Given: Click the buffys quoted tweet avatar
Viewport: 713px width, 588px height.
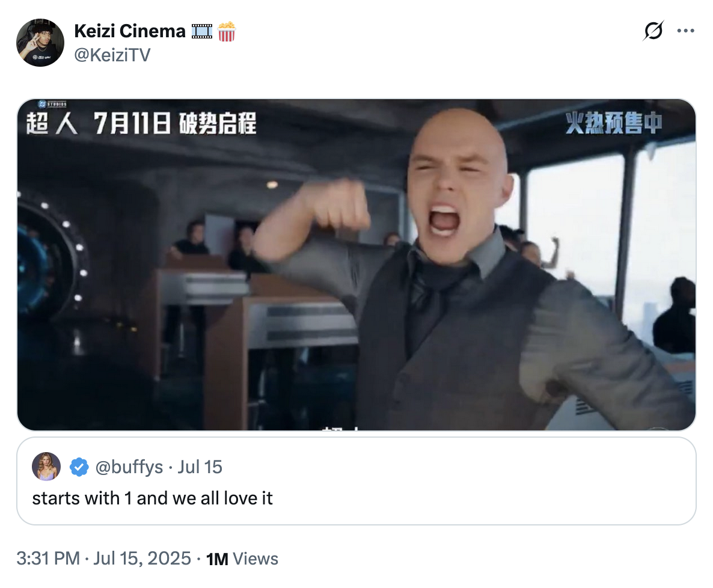Looking at the screenshot, I should pyautogui.click(x=46, y=467).
